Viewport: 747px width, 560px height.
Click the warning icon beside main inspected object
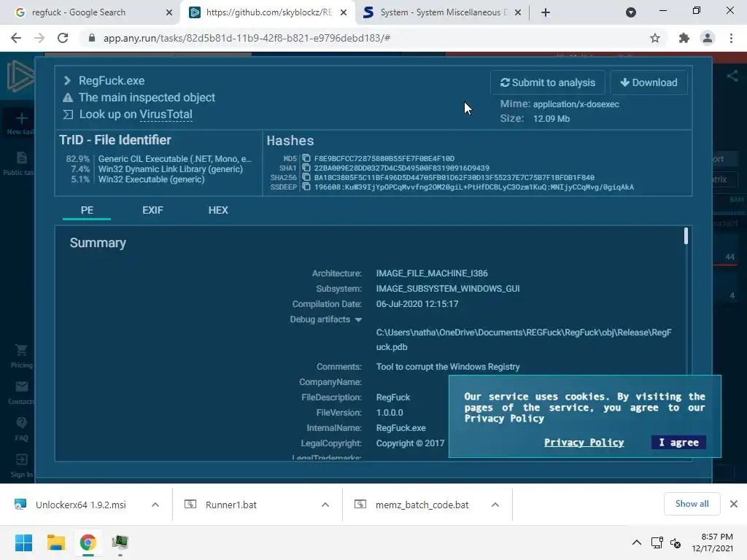click(68, 98)
